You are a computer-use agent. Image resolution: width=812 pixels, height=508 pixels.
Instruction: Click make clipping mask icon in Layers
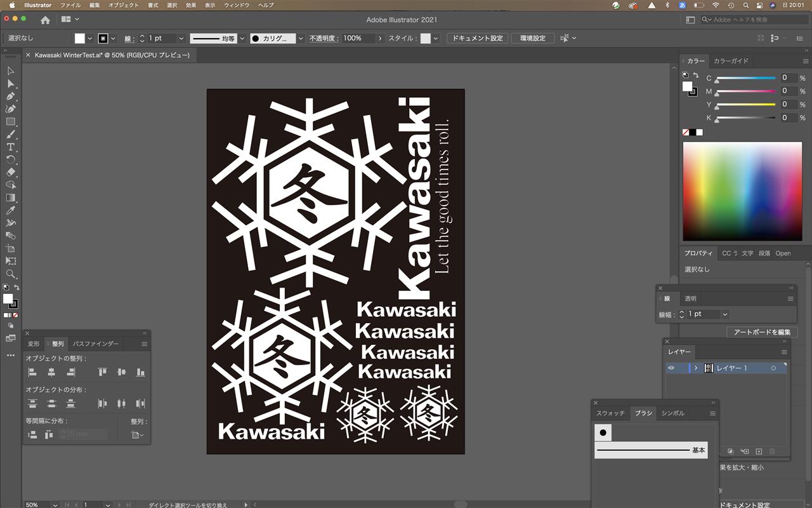(731, 451)
